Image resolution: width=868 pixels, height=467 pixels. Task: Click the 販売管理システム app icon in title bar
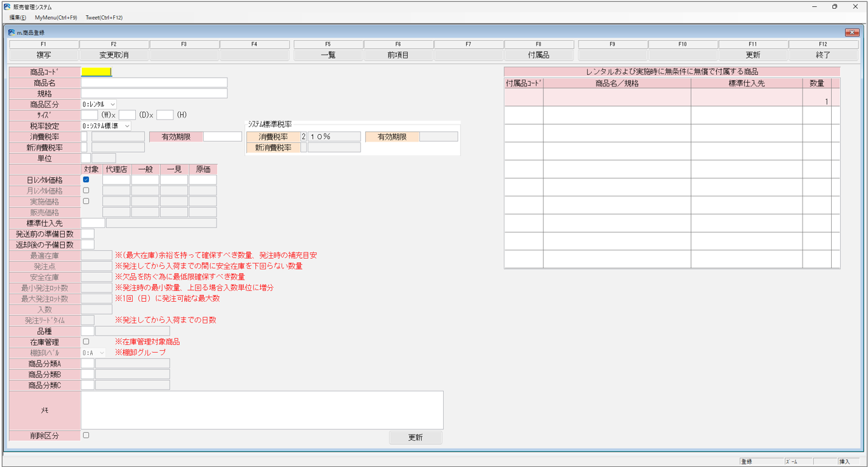pyautogui.click(x=7, y=6)
